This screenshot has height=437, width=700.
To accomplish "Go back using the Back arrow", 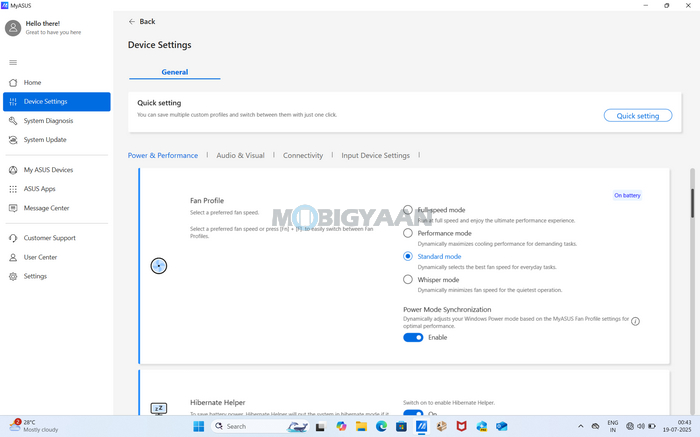I will [x=142, y=21].
